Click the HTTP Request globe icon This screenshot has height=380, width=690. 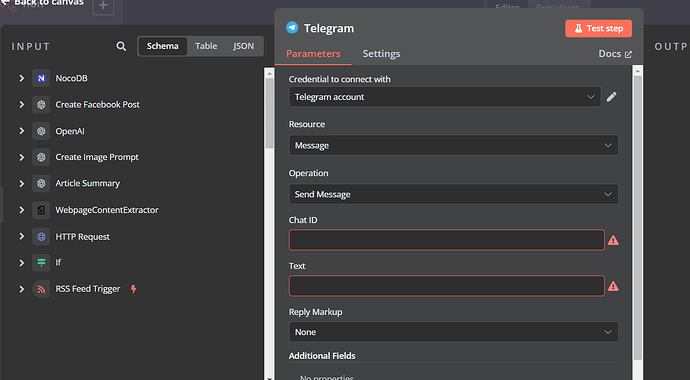(41, 237)
